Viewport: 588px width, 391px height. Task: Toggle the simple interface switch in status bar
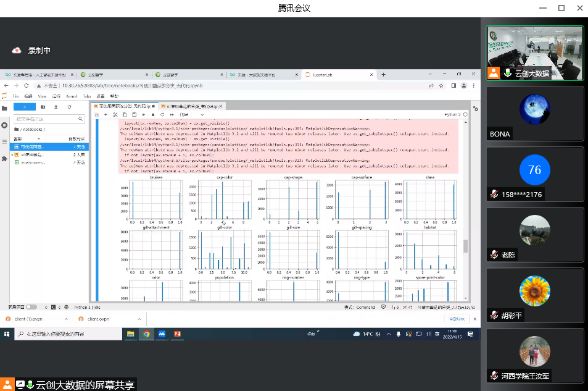click(31, 306)
